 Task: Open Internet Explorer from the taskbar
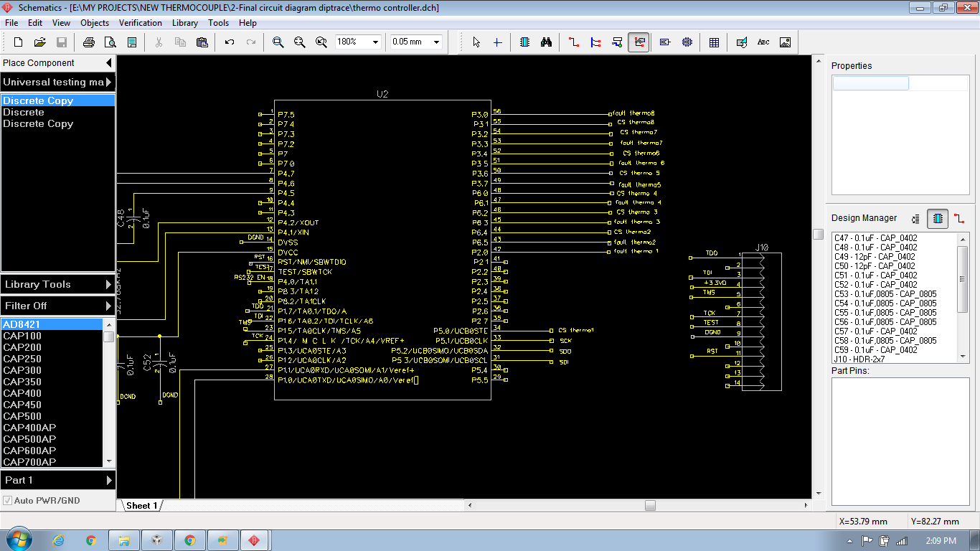[59, 540]
